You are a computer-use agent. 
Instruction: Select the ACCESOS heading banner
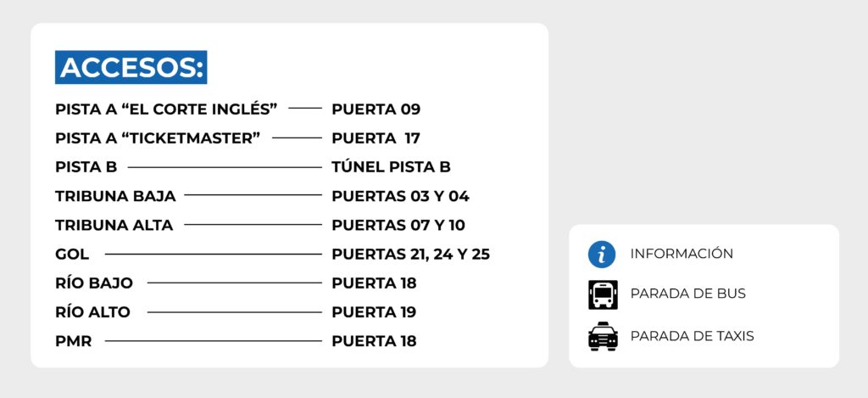[131, 68]
